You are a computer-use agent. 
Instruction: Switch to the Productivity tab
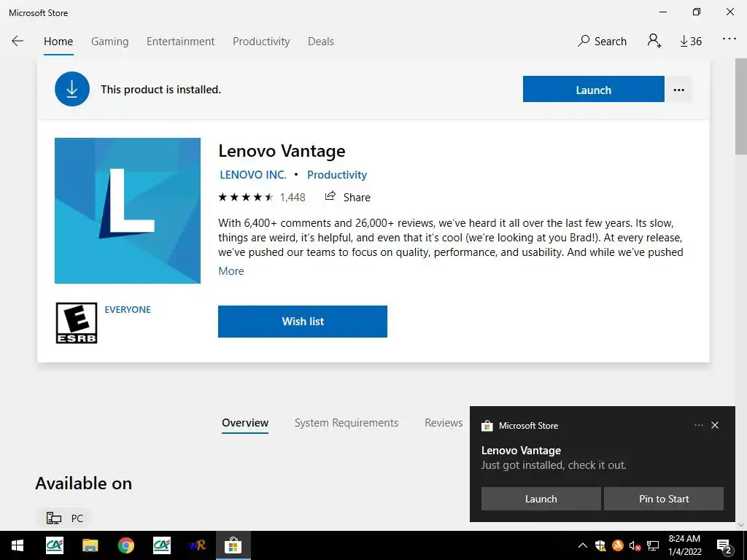coord(261,42)
